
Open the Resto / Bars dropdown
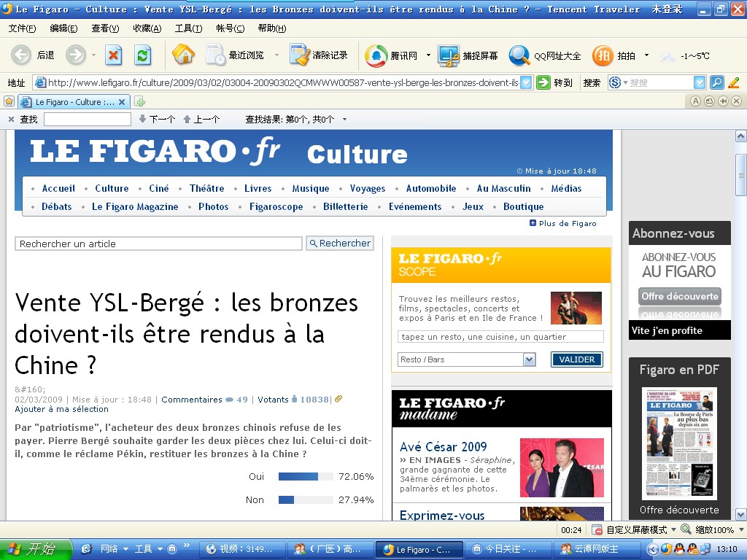click(x=530, y=359)
